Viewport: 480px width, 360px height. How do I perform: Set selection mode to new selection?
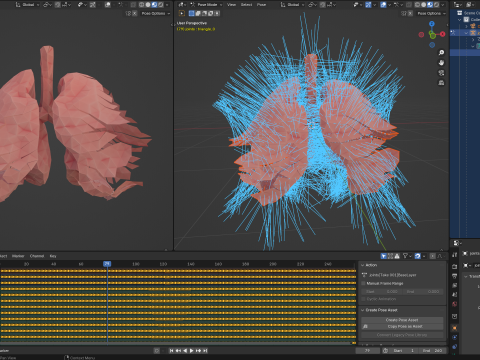[x=191, y=13]
